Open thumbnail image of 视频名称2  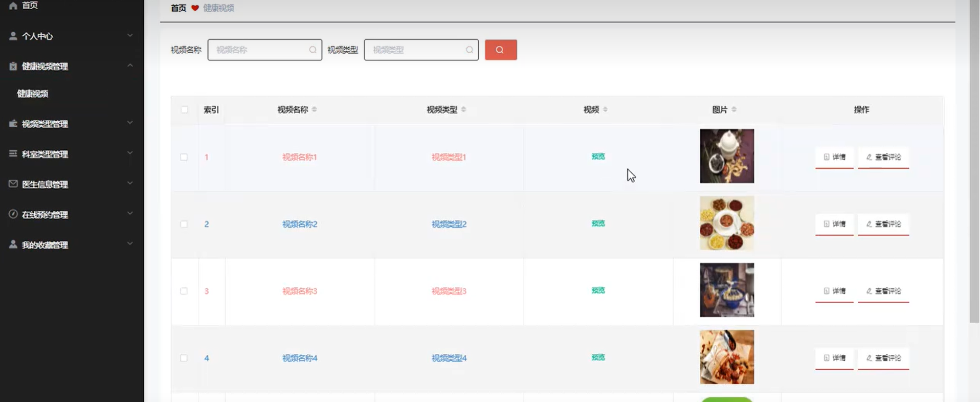(x=727, y=223)
